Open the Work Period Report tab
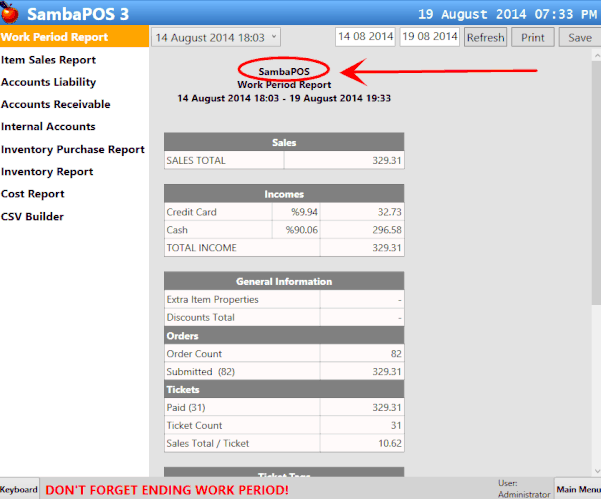This screenshot has height=499, width=601. (74, 37)
